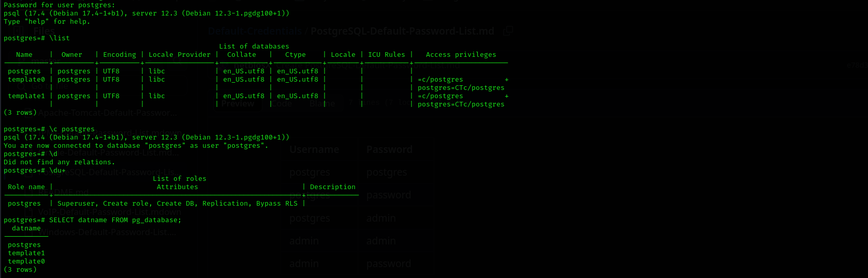
Task: Click the \list command line
Action: click(x=36, y=38)
